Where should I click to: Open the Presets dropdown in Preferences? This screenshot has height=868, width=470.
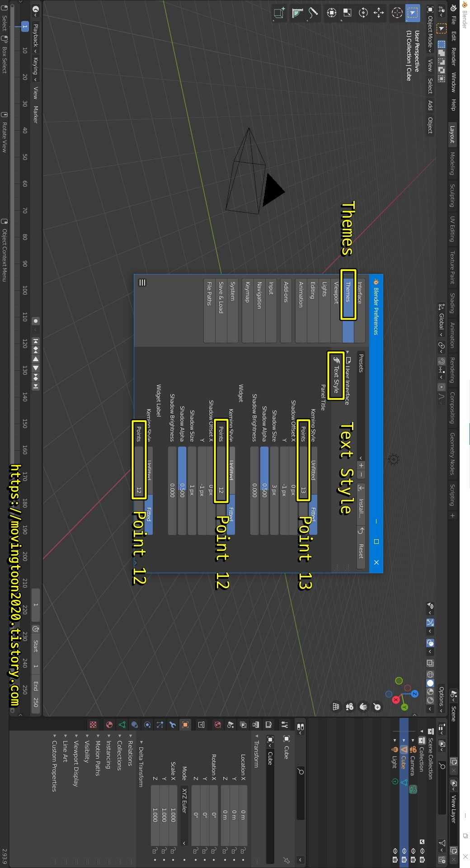pos(361,406)
